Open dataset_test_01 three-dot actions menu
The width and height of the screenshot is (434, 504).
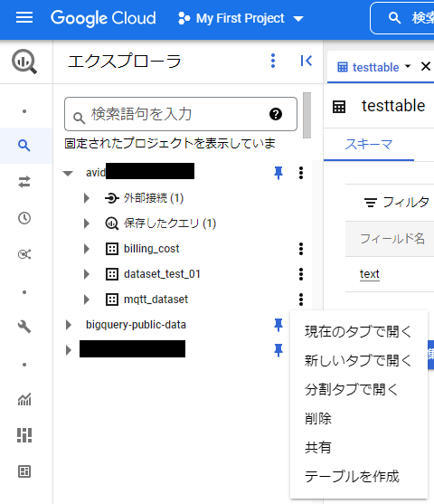[301, 274]
